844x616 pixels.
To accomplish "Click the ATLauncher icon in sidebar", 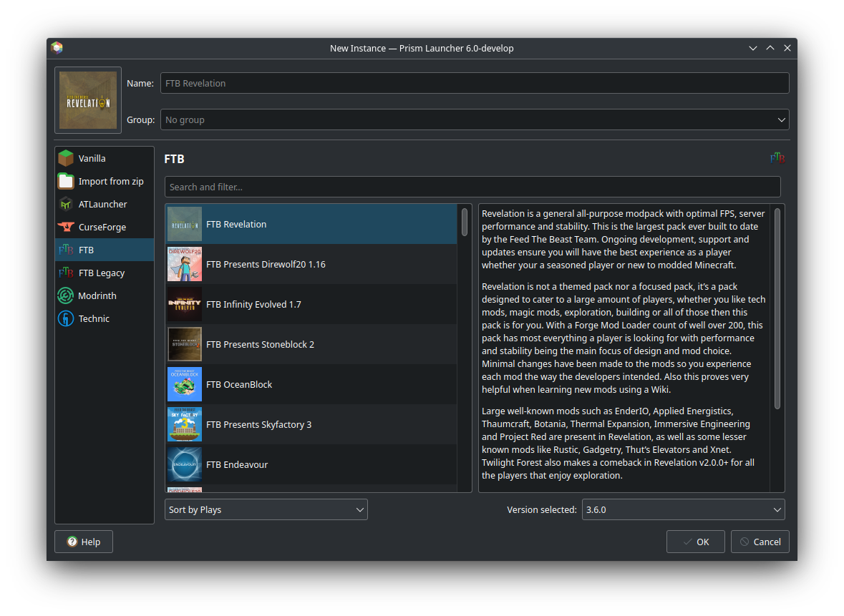I will 66,204.
